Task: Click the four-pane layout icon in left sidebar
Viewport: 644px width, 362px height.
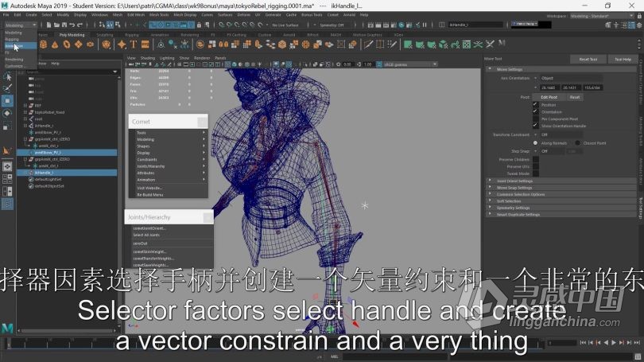Action: 7,179
